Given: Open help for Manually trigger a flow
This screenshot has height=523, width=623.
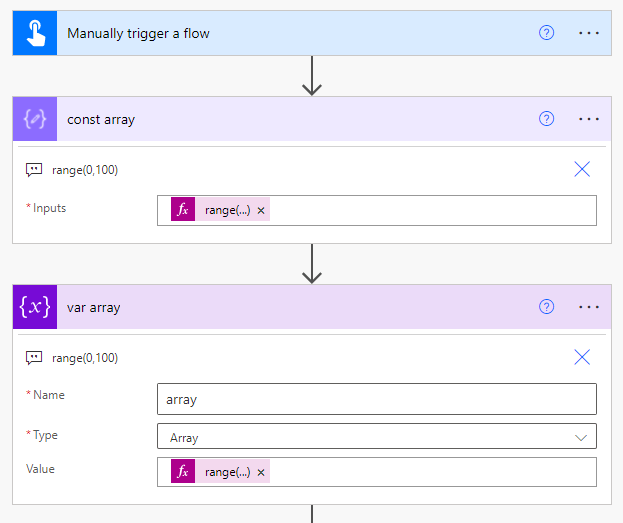Looking at the screenshot, I should [546, 33].
